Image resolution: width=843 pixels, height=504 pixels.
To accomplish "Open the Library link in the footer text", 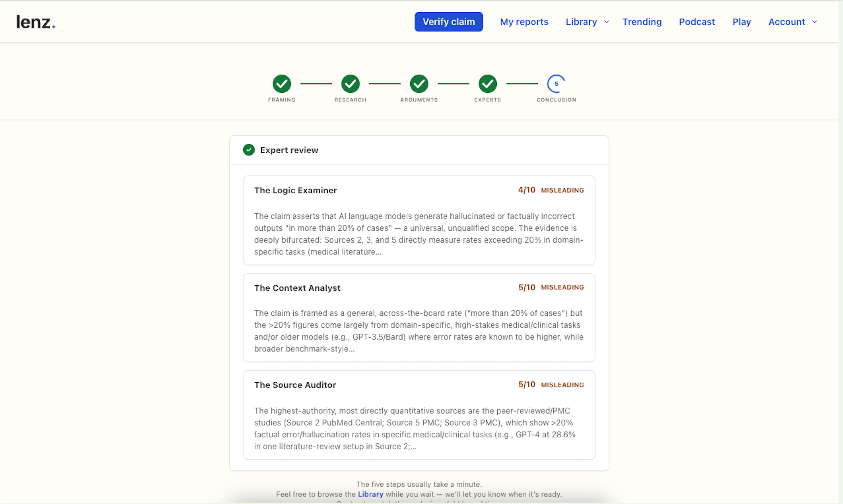I will tap(371, 494).
